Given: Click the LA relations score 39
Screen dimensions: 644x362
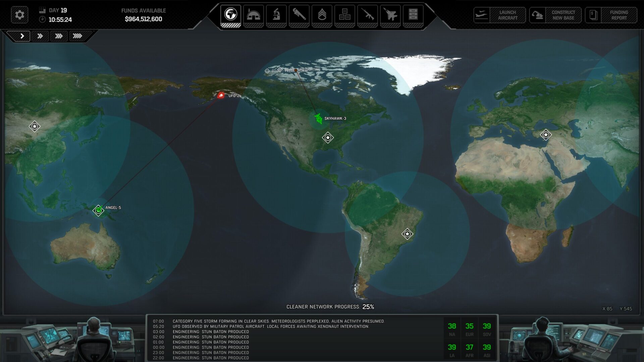Looking at the screenshot, I should coord(452,347).
